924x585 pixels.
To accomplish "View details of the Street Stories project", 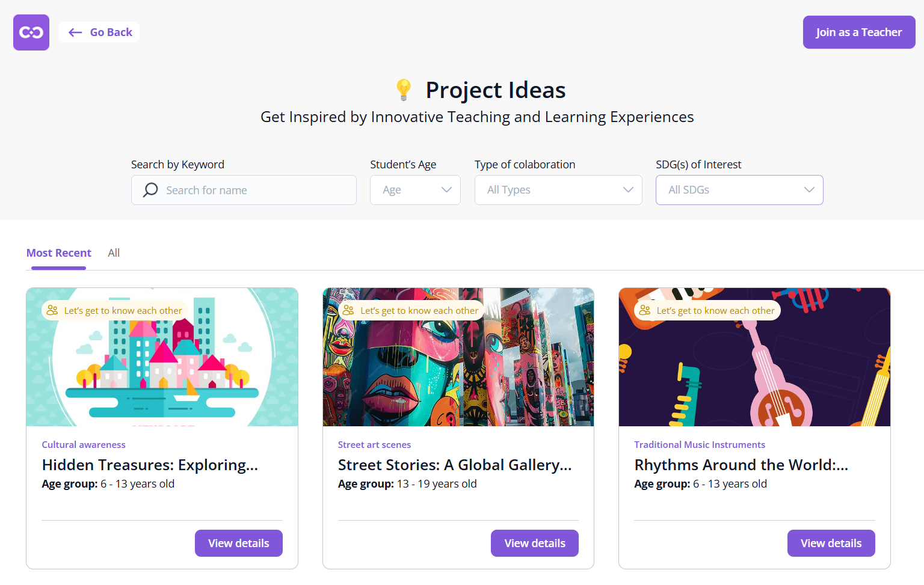I will coord(534,543).
